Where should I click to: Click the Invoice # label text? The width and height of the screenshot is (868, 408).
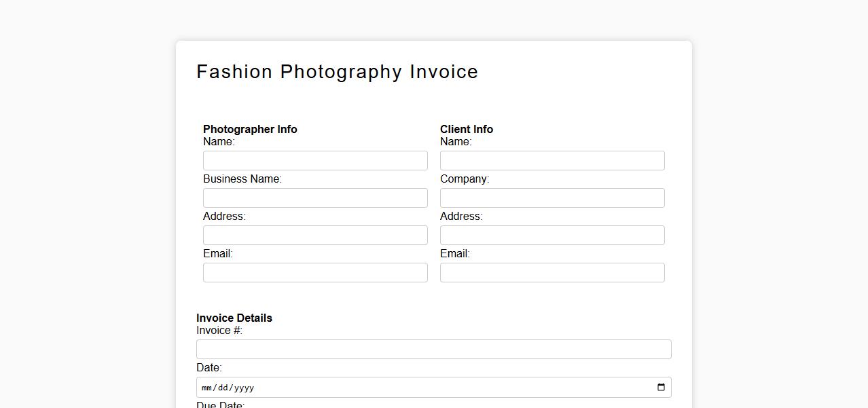point(219,331)
